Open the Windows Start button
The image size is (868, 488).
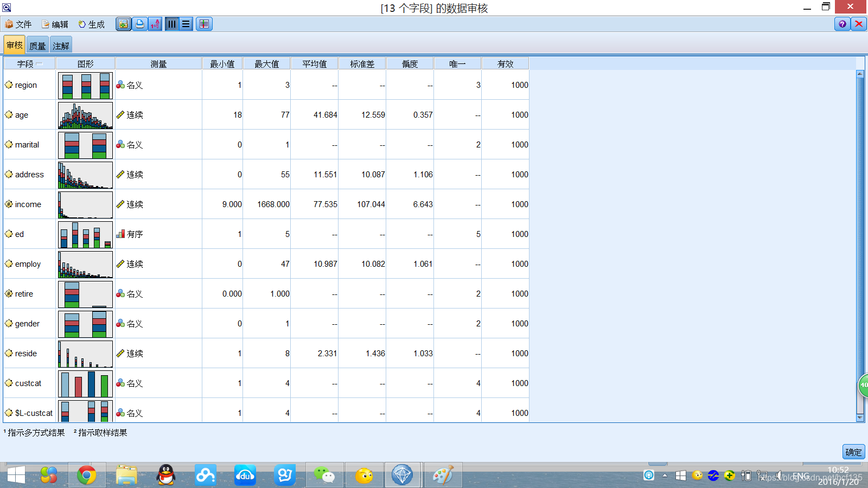(16, 476)
